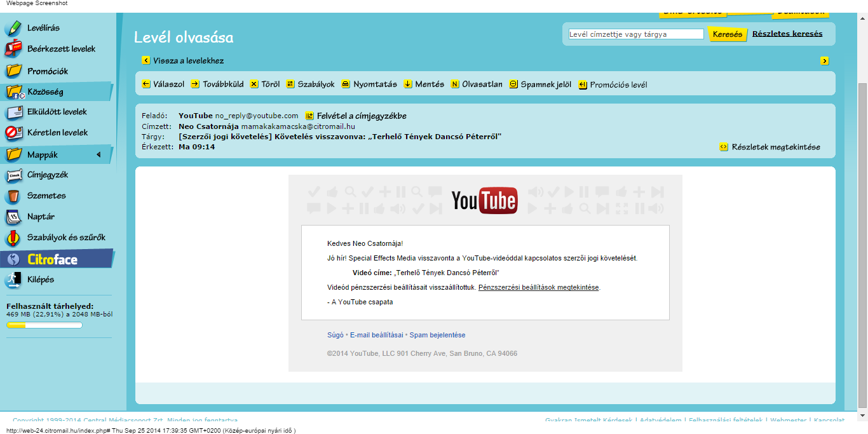Viewport: 868px width, 434px height.
Task: Click the Olvasatlan N icon
Action: click(455, 84)
